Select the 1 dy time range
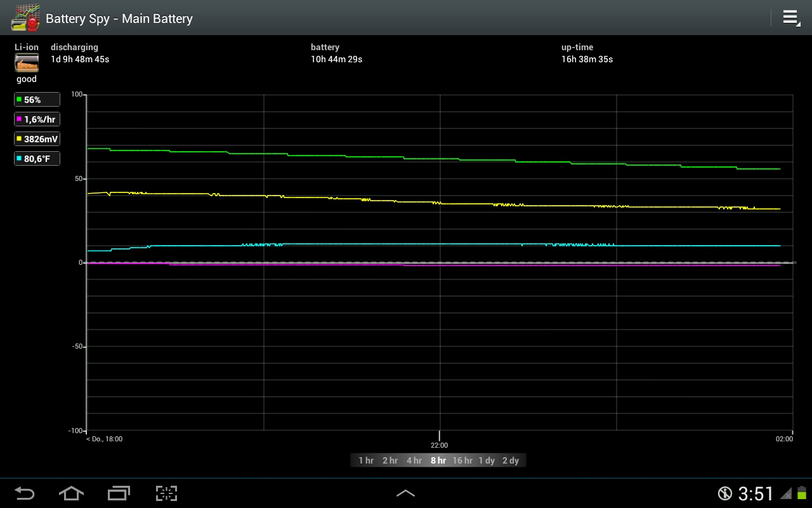Image resolution: width=812 pixels, height=508 pixels. point(487,460)
